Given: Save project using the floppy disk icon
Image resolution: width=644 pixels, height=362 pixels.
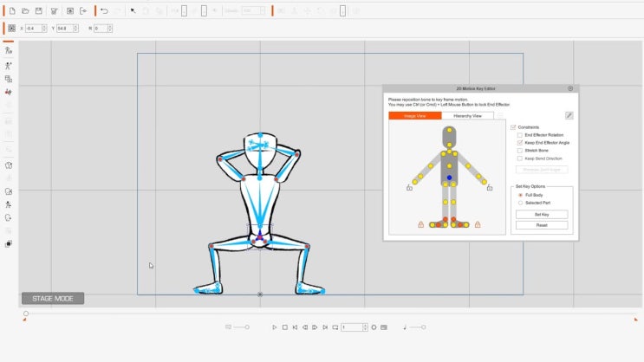Looking at the screenshot, I should (39, 11).
